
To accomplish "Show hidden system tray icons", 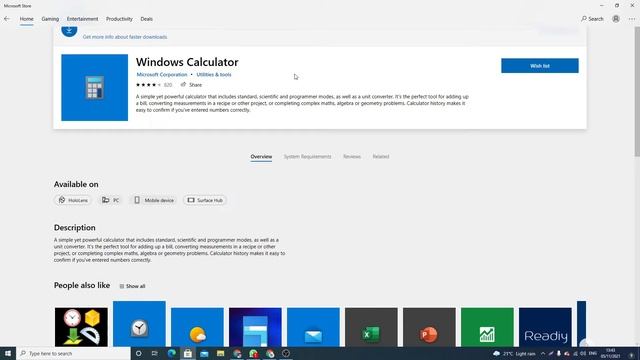I will [543, 353].
